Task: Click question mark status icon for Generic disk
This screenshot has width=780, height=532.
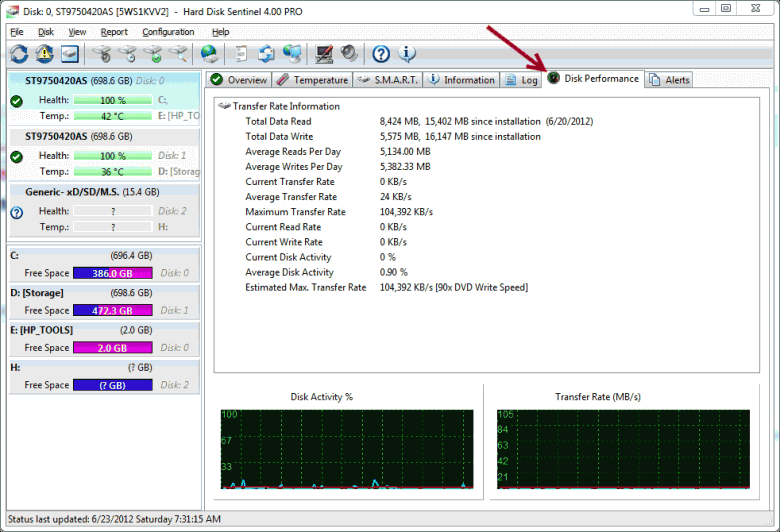Action: (16, 213)
